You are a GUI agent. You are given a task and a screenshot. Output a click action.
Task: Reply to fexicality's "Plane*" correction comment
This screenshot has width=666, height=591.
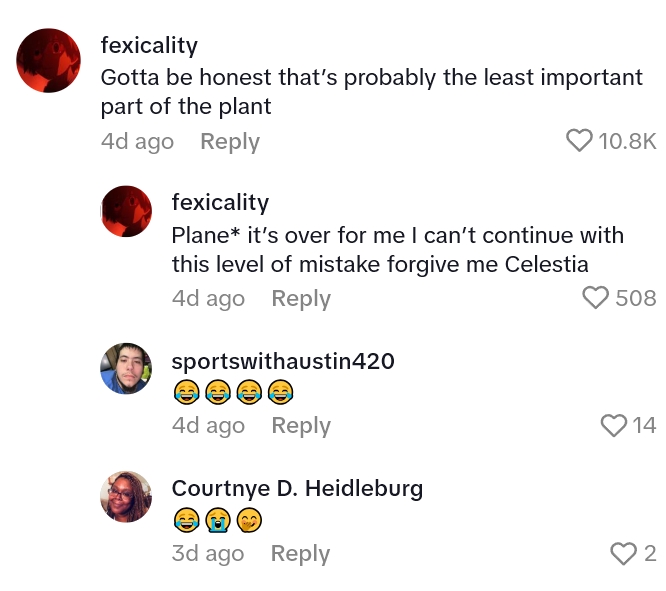point(300,298)
